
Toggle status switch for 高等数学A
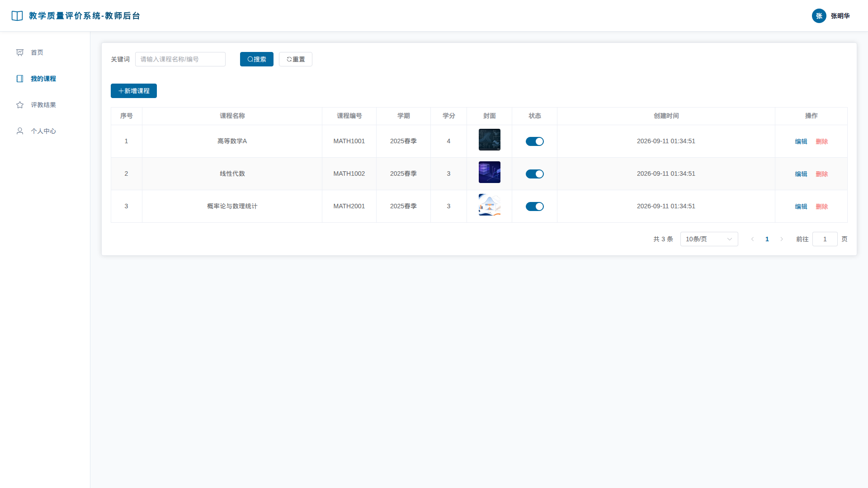click(x=535, y=141)
